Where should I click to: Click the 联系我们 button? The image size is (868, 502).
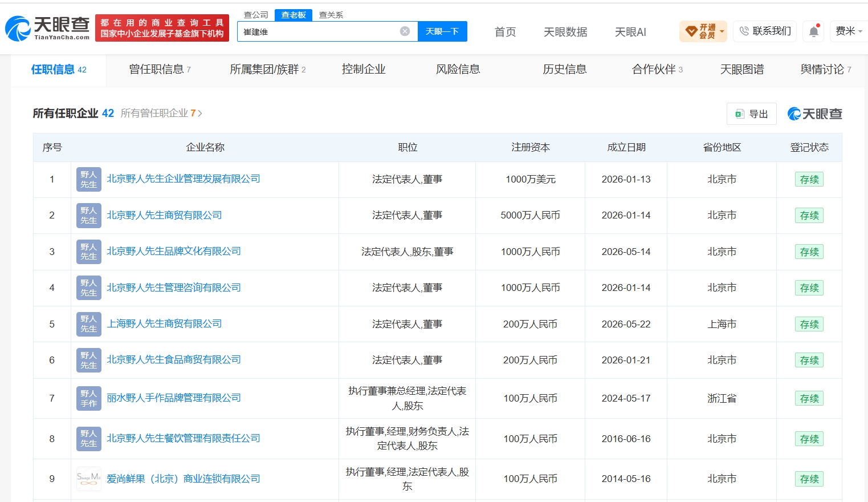pos(765,31)
